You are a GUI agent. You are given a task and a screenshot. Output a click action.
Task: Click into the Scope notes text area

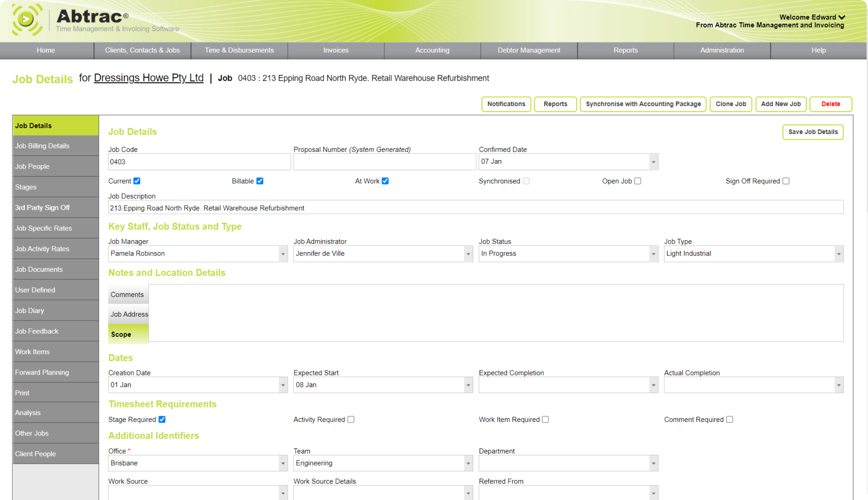tap(496, 313)
